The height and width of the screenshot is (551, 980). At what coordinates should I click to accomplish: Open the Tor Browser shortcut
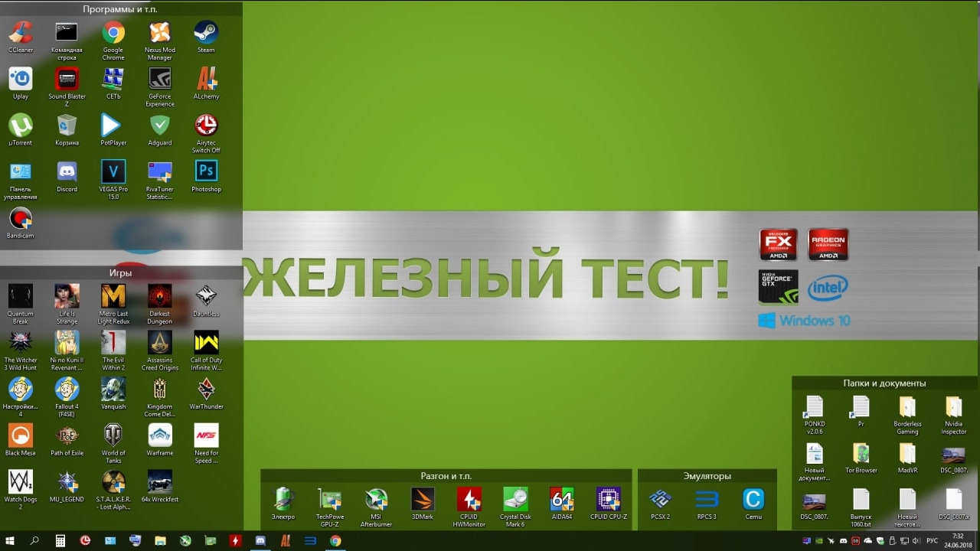click(x=861, y=454)
